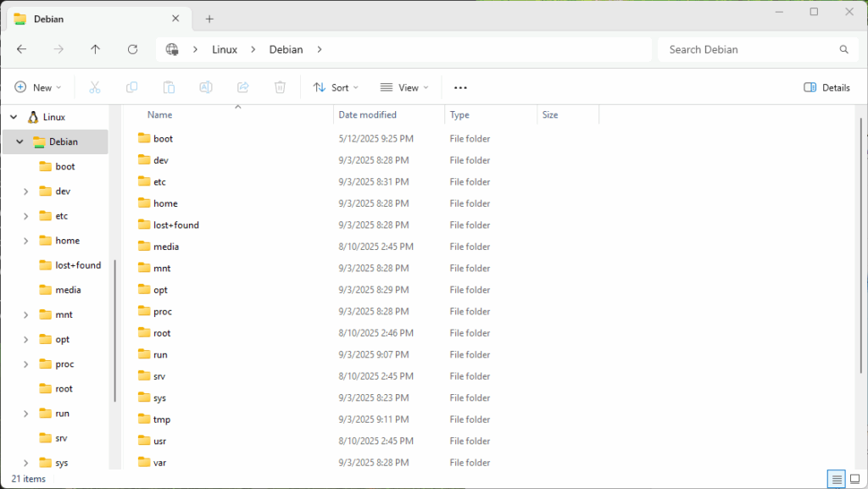
Task: Go up one folder level
Action: pyautogui.click(x=95, y=49)
